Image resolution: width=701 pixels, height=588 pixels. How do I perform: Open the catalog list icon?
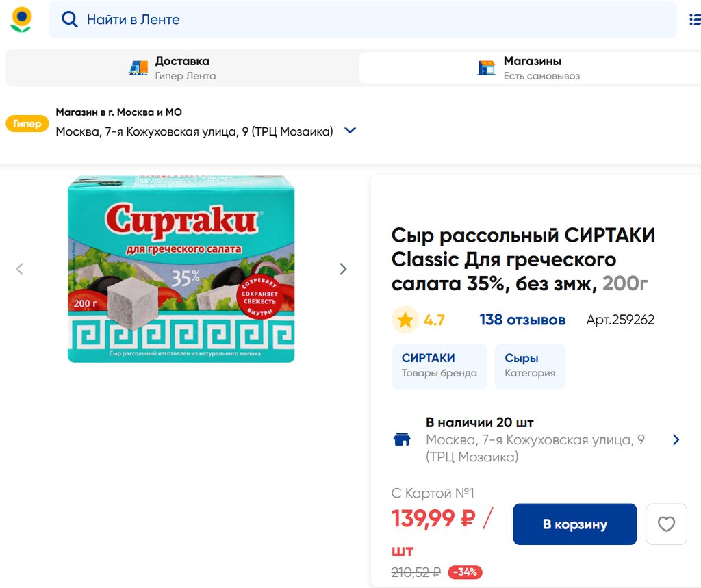coord(693,19)
